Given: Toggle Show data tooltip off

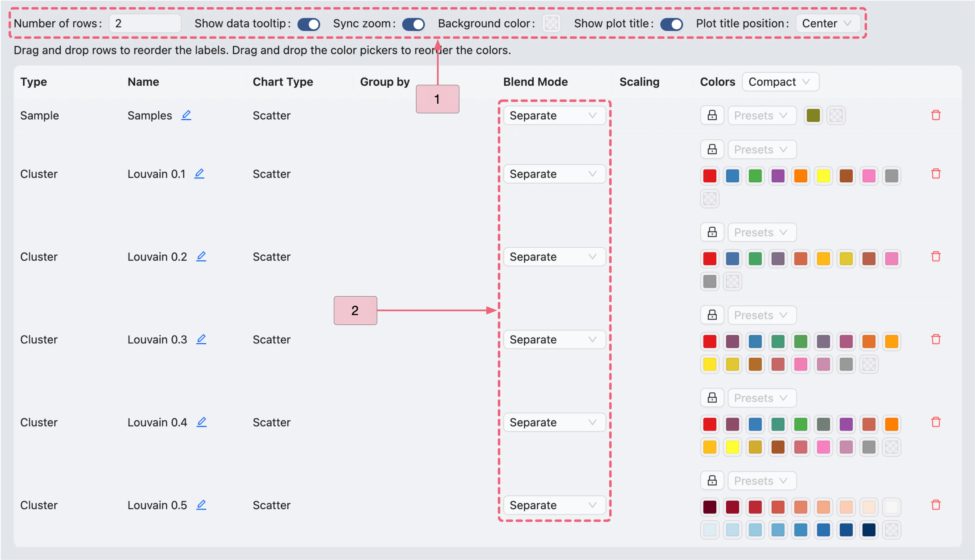Looking at the screenshot, I should pos(309,24).
